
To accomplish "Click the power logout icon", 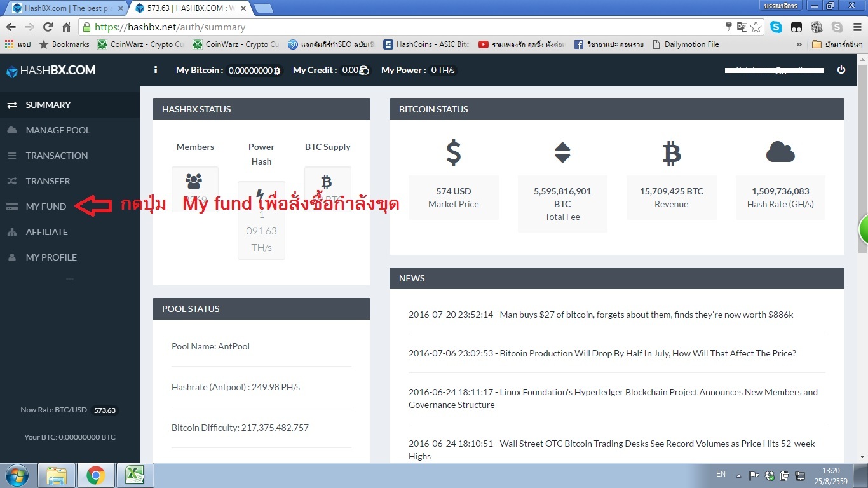I will [841, 70].
